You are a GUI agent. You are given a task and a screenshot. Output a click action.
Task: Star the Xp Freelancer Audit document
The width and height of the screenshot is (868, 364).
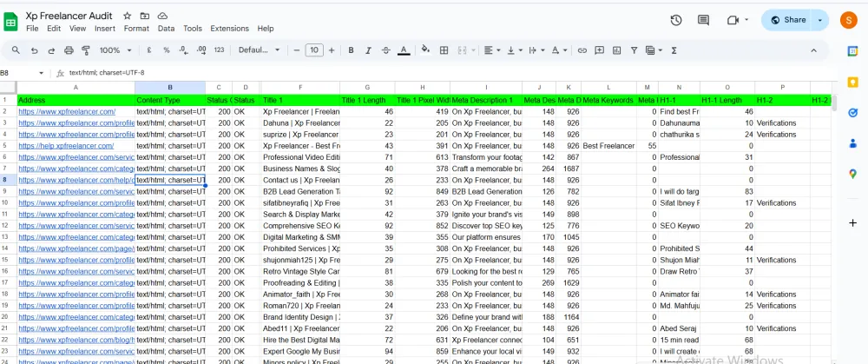click(128, 16)
